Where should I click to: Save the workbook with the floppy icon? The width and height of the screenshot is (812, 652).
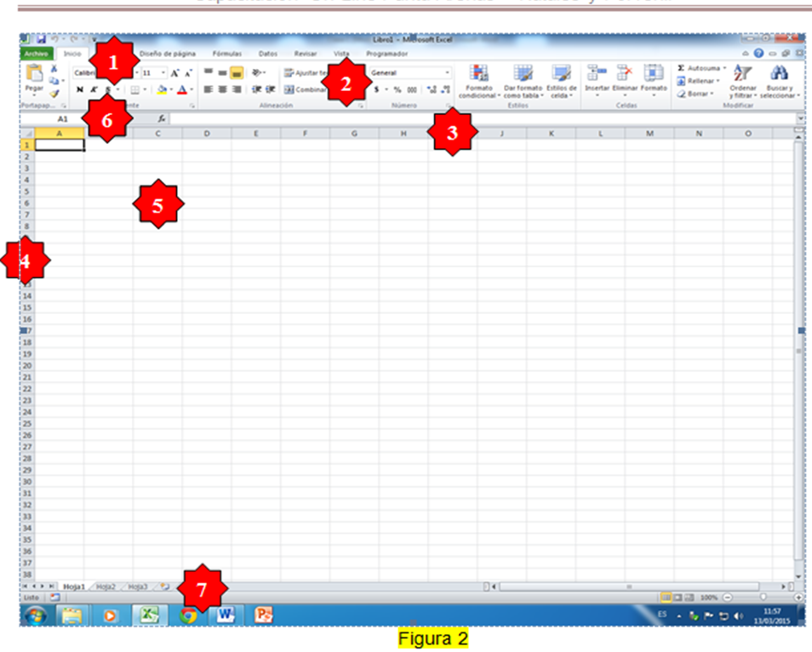(41, 39)
